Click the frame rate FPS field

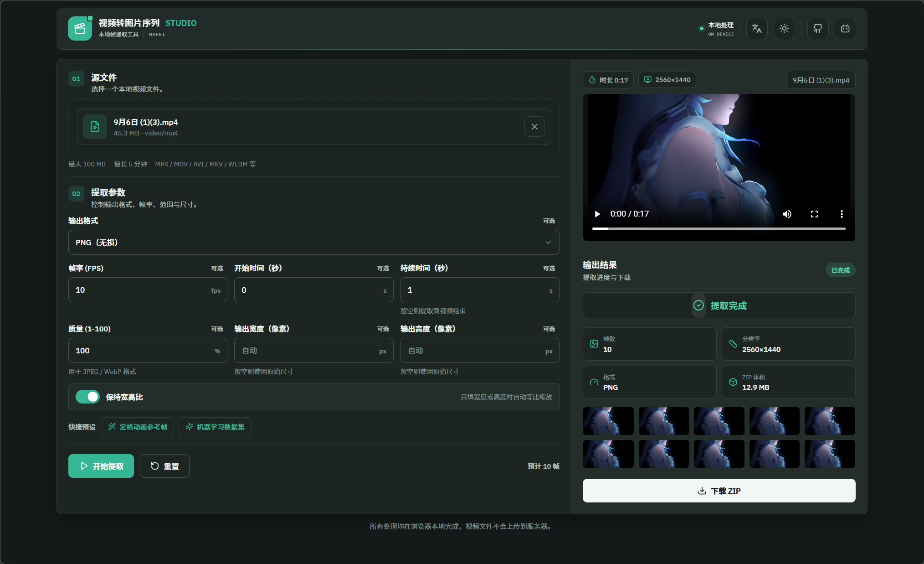pos(148,290)
